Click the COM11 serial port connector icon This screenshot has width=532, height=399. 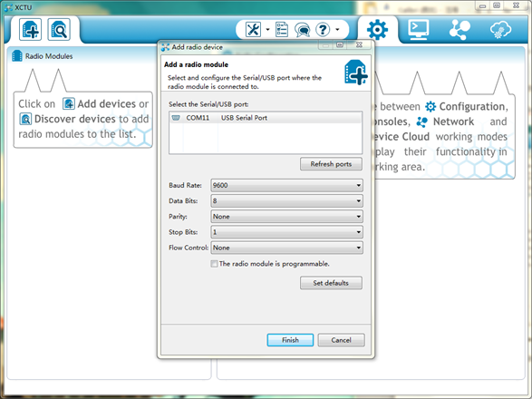click(176, 118)
